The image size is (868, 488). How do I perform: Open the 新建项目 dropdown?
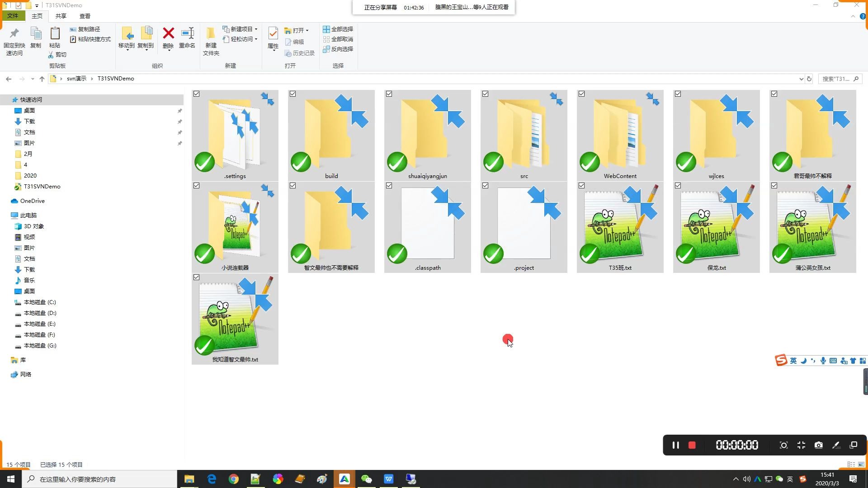click(242, 29)
